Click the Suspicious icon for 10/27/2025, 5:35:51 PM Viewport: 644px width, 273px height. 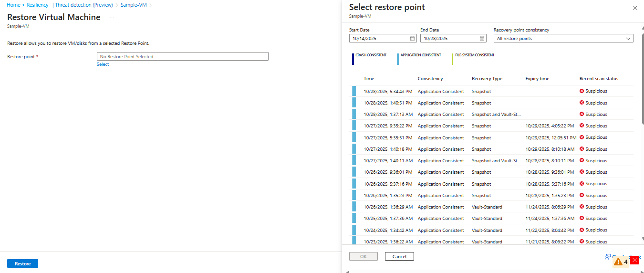coord(582,137)
